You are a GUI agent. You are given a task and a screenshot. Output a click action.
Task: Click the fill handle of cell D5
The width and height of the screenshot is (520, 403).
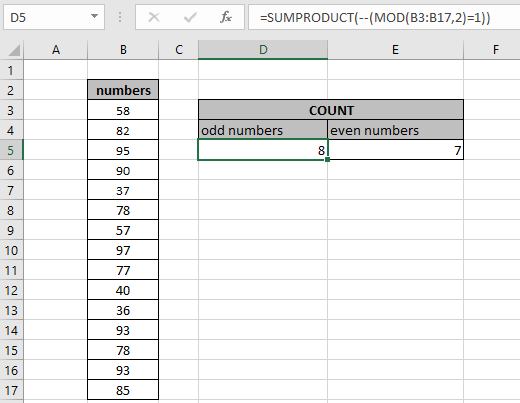point(327,160)
